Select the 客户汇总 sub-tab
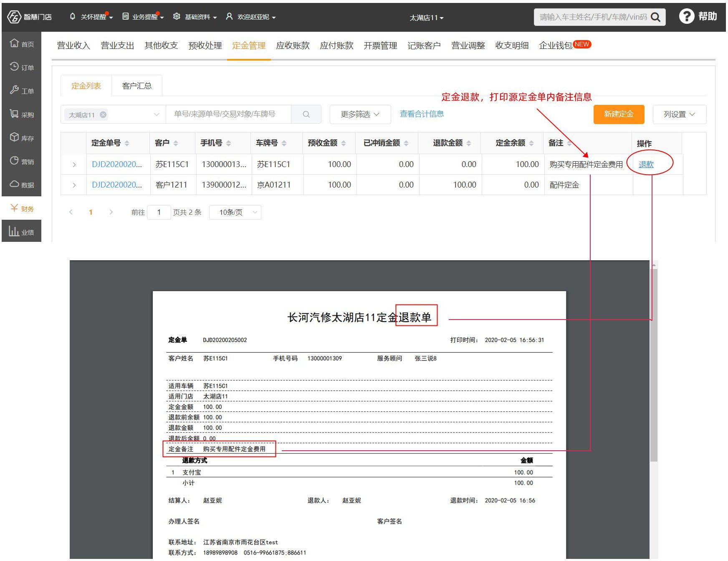Screen dimensions: 728x561 click(137, 86)
